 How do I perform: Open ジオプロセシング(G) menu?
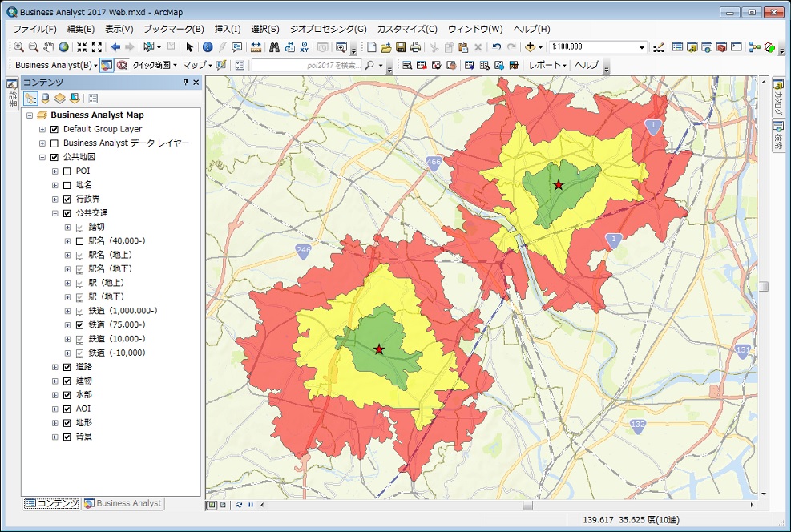coord(328,30)
